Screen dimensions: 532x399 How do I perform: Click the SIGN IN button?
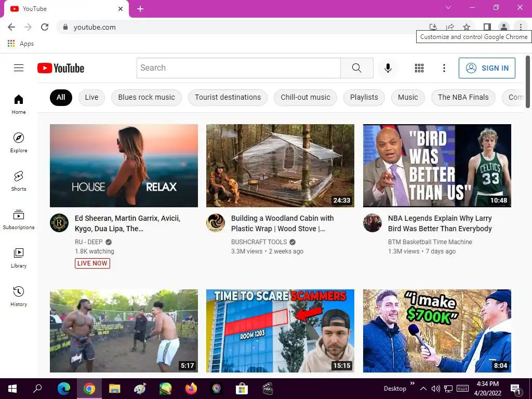pyautogui.click(x=487, y=68)
